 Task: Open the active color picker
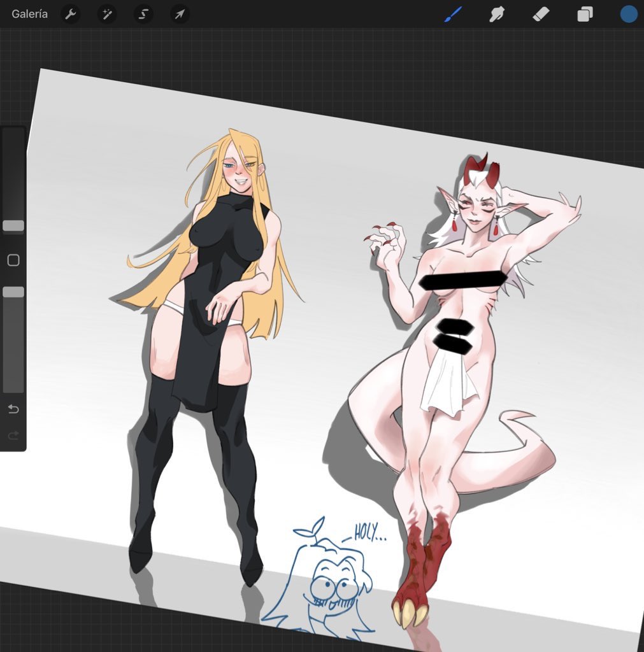coord(627,14)
